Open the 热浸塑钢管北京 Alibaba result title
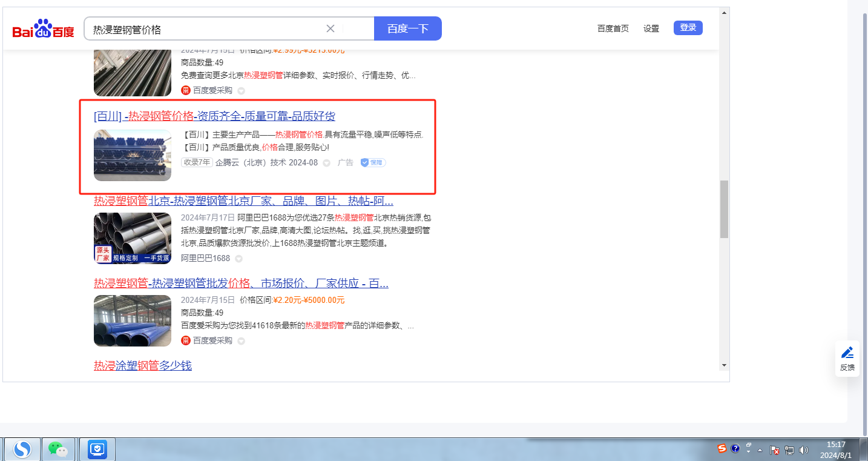Viewport: 868px width, 461px height. coord(243,201)
